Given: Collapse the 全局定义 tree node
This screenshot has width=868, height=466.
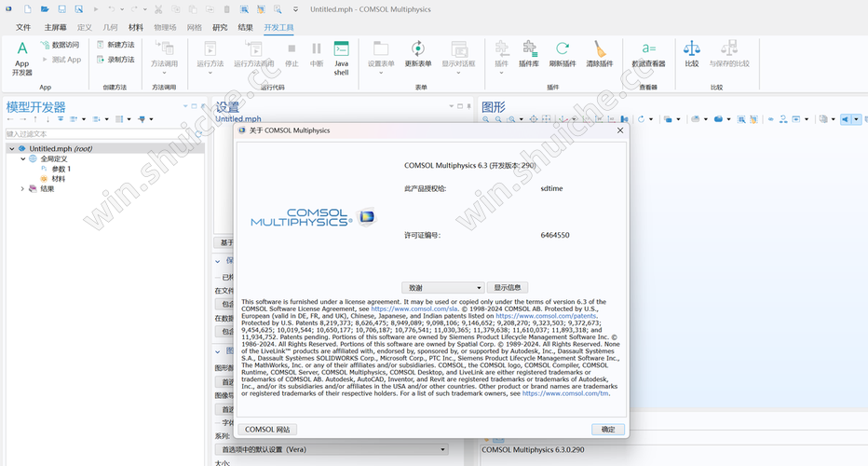Looking at the screenshot, I should point(23,159).
